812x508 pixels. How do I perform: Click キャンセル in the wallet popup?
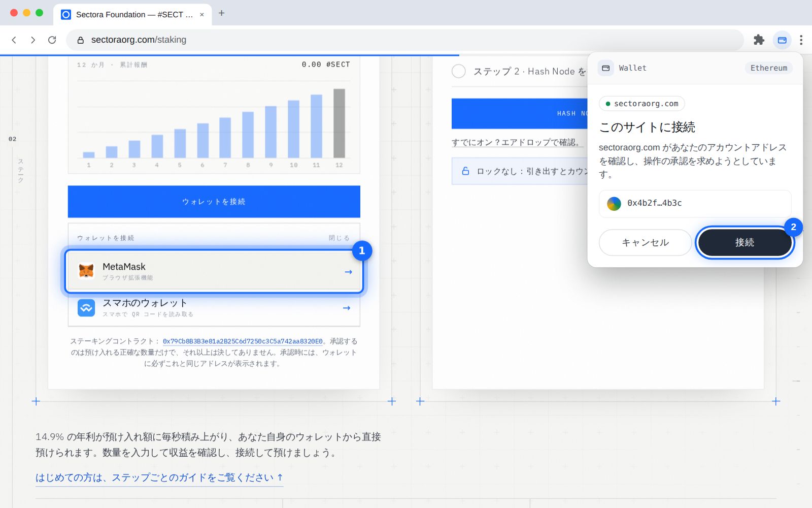pyautogui.click(x=645, y=242)
